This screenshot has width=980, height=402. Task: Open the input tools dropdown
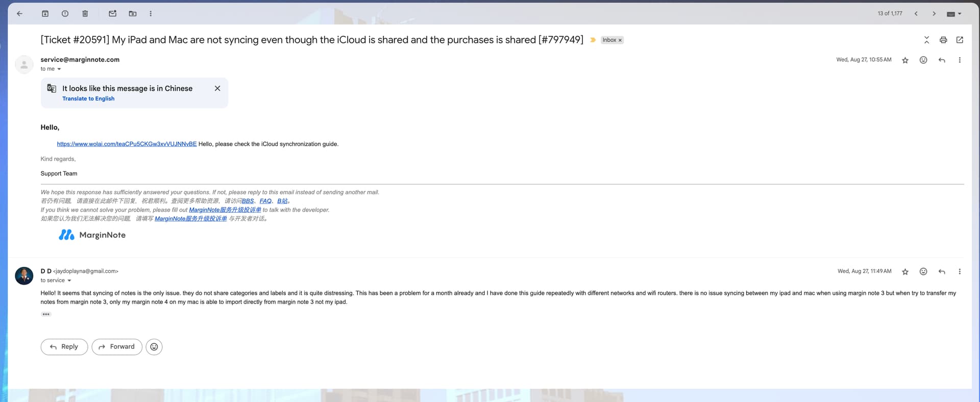click(953, 14)
